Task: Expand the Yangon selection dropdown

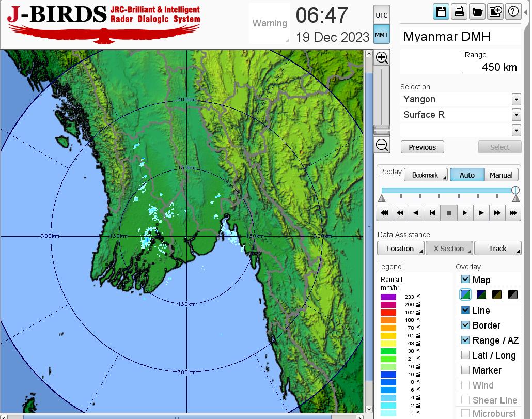Action: [516, 99]
